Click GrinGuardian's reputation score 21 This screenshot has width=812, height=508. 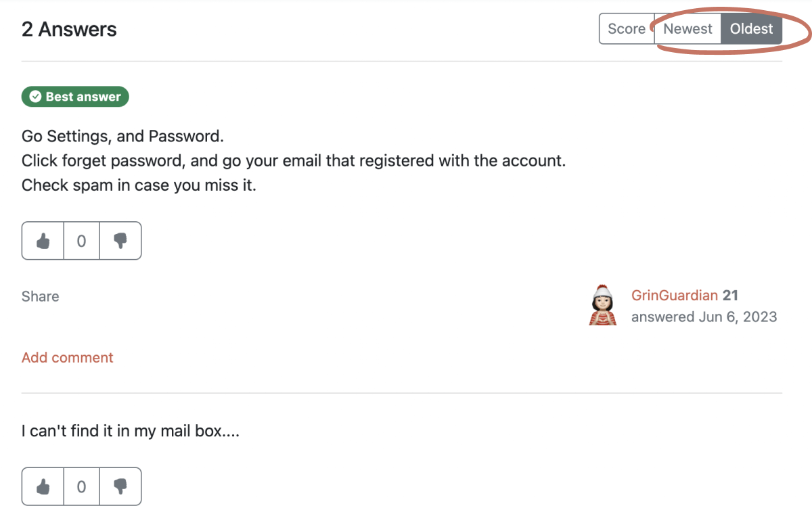pos(730,296)
